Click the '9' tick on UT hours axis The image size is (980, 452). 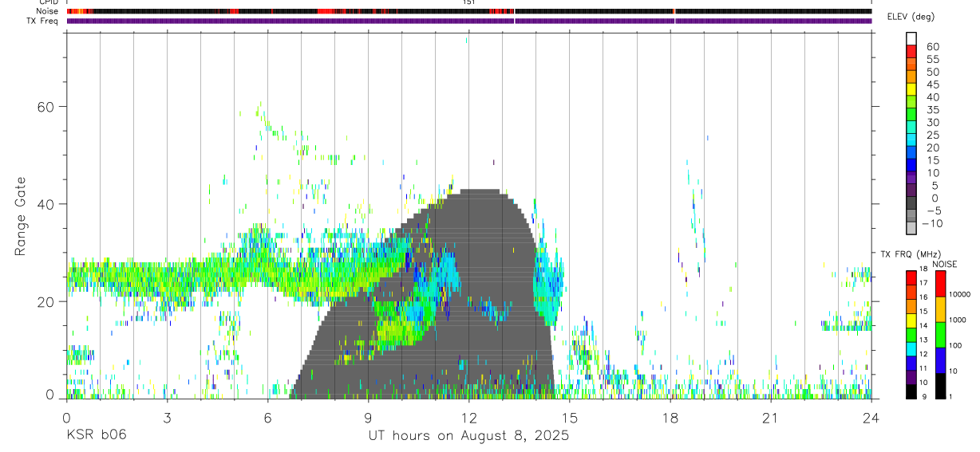368,419
